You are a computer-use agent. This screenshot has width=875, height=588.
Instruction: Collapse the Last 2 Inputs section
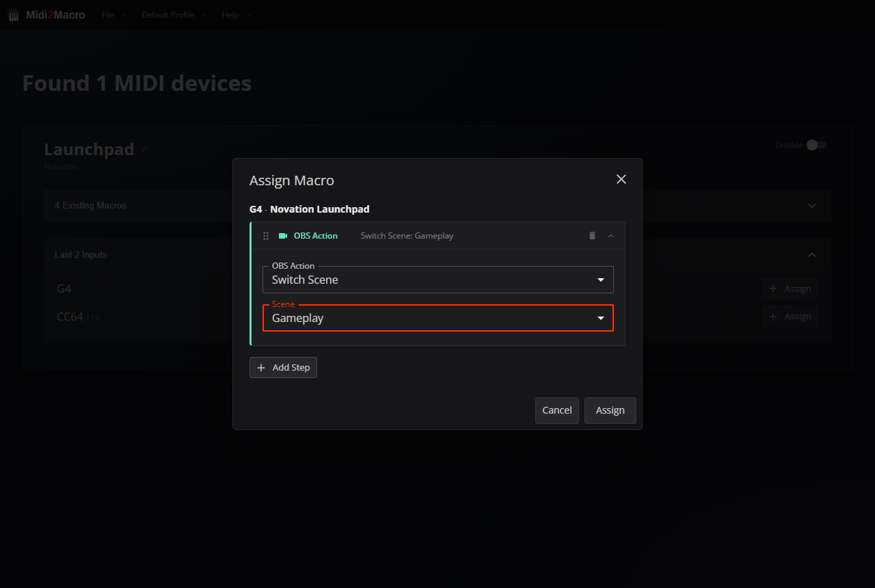[437, 255]
